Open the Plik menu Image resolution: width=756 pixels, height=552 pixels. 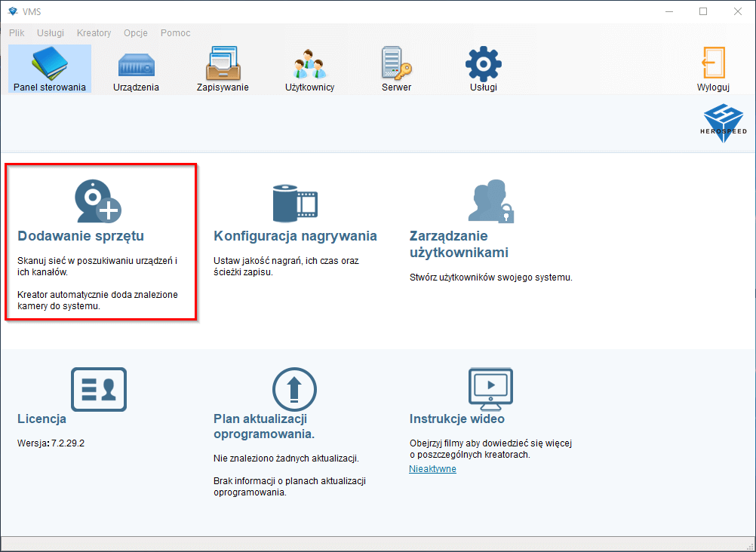(16, 32)
